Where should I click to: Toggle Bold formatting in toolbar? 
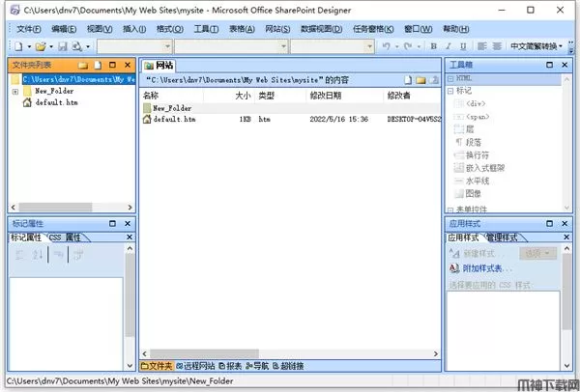[433, 46]
